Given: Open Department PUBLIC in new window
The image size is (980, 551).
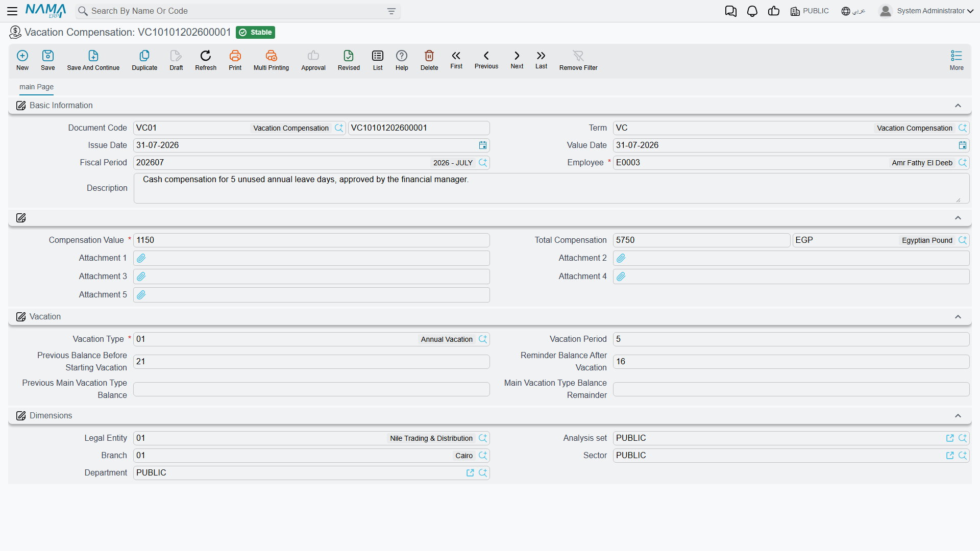Looking at the screenshot, I should (470, 473).
